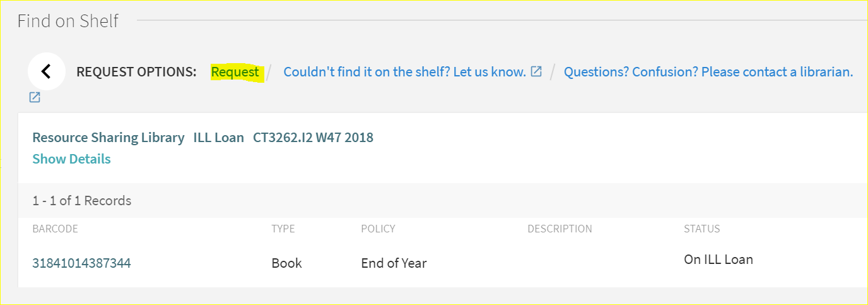Click the POLICY column header
Screen dimensions: 868x305
(377, 229)
